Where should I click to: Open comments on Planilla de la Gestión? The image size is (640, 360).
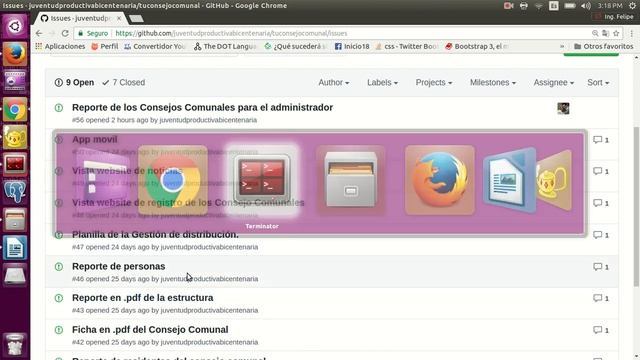(x=601, y=235)
